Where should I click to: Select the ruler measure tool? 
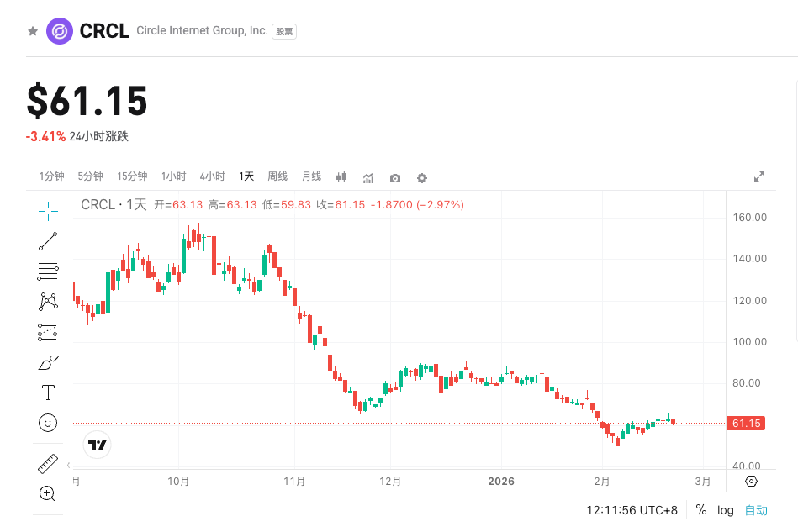click(x=48, y=463)
